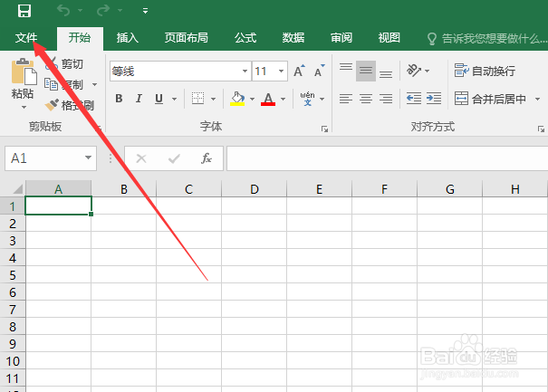
Task: Open the 插入 ribbon tab
Action: (x=127, y=37)
